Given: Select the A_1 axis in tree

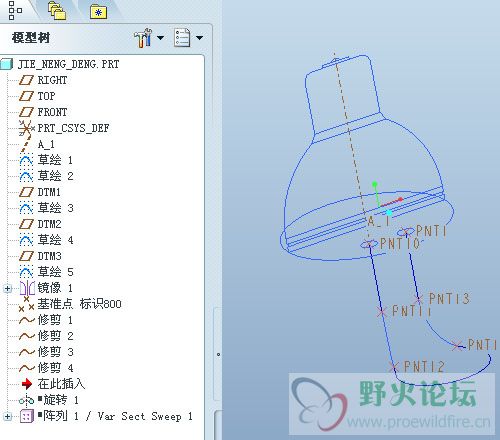Looking at the screenshot, I should [x=46, y=144].
